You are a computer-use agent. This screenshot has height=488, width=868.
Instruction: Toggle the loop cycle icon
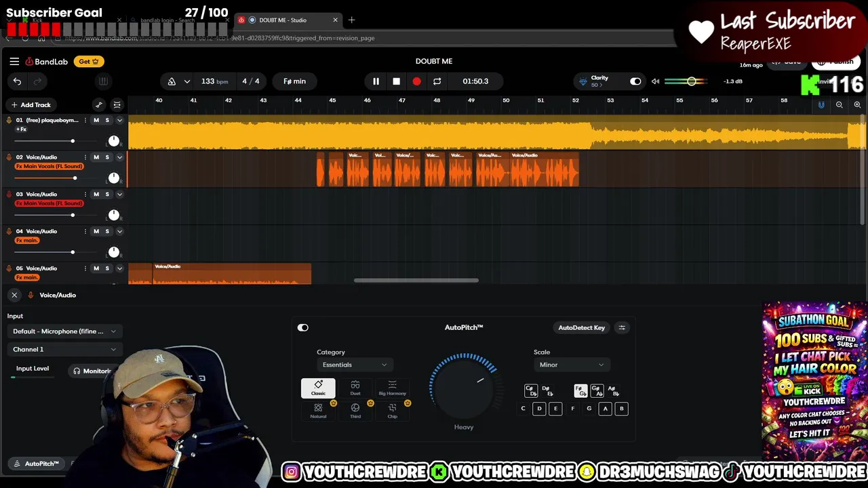tap(437, 81)
